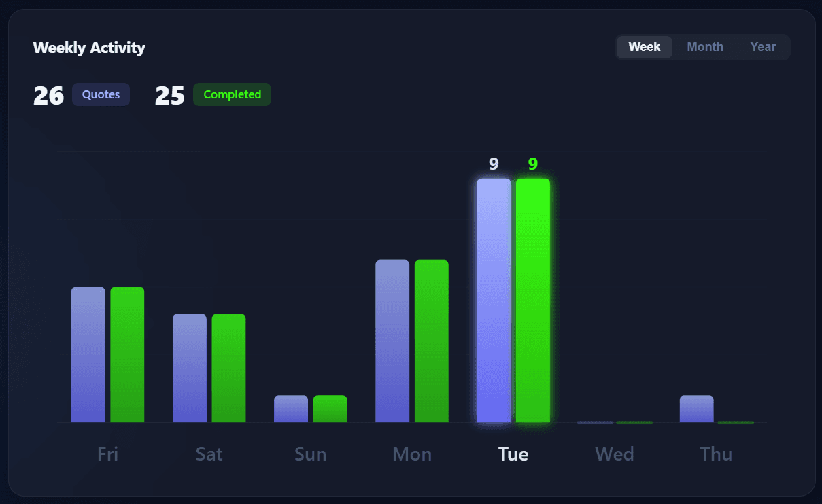Select Monday's purple quotes bar
The width and height of the screenshot is (822, 504).
coord(392,341)
